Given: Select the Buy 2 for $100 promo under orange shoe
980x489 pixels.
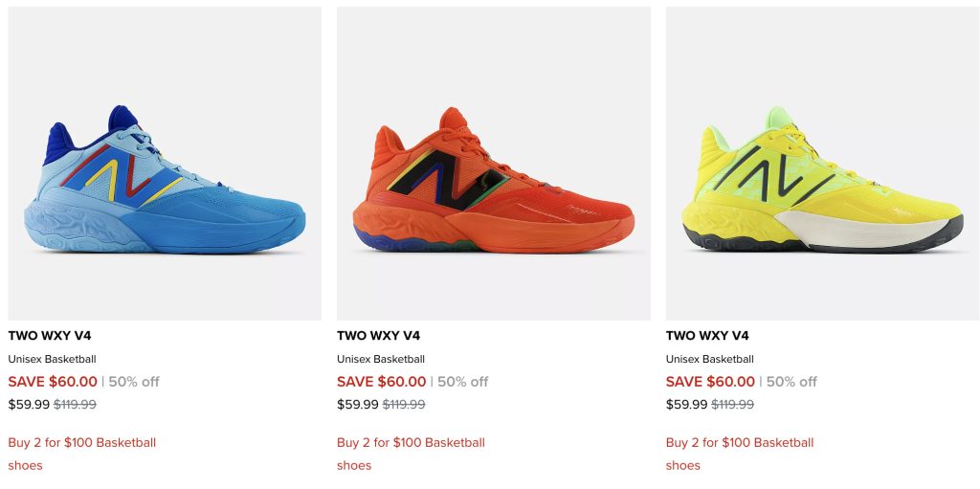Looking at the screenshot, I should coord(411,443).
